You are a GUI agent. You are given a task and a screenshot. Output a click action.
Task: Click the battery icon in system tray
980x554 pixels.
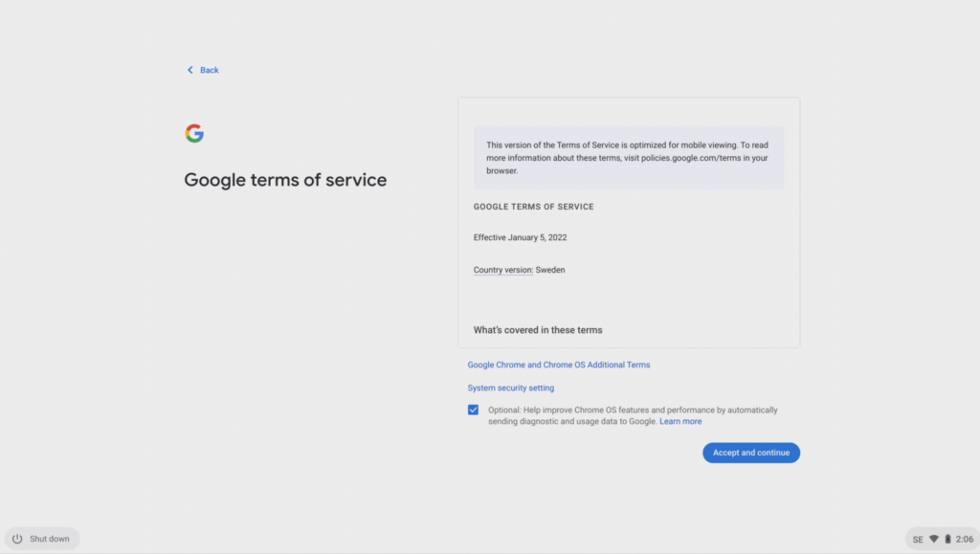947,539
